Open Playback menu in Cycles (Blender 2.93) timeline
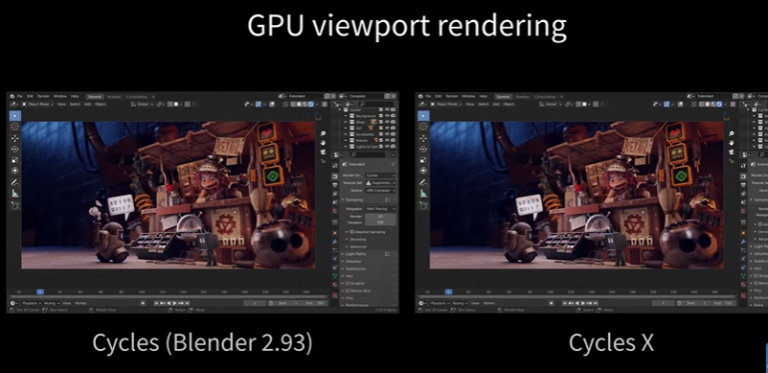 click(x=31, y=303)
